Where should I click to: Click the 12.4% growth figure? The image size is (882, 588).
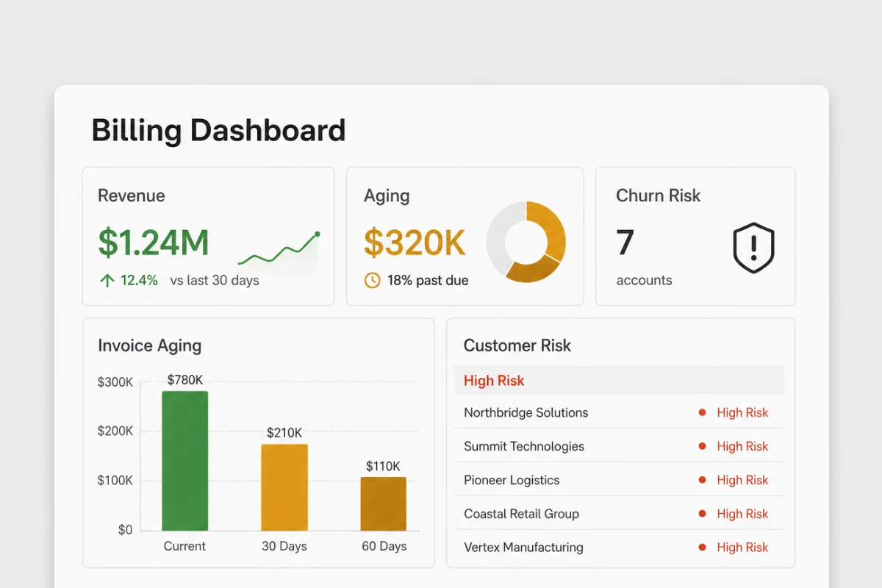[139, 280]
